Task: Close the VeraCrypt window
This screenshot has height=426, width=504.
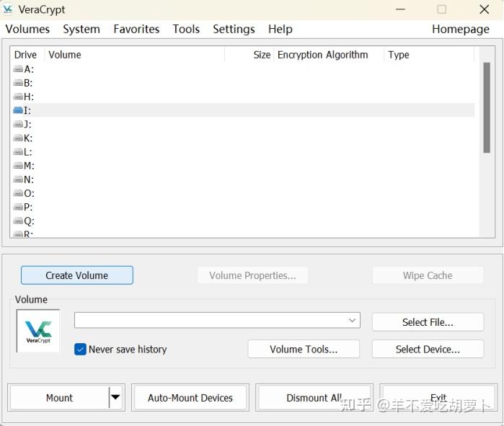Action: [x=484, y=9]
